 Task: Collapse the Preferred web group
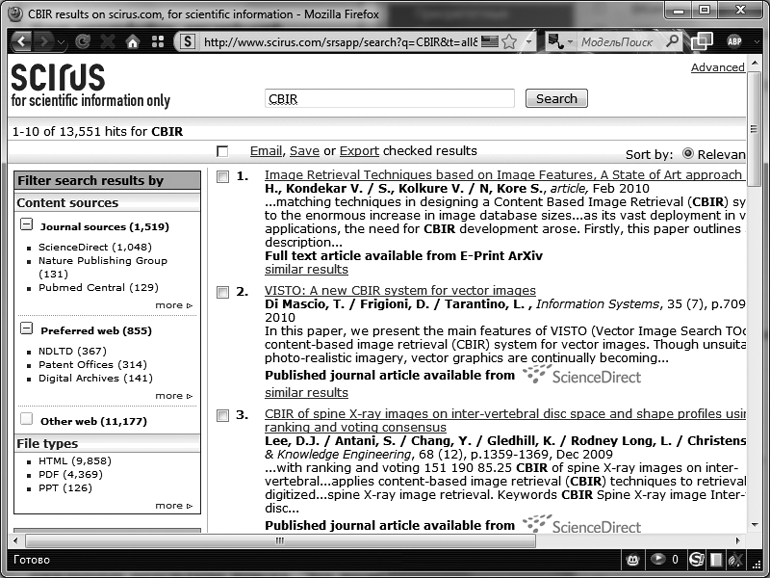(26, 330)
